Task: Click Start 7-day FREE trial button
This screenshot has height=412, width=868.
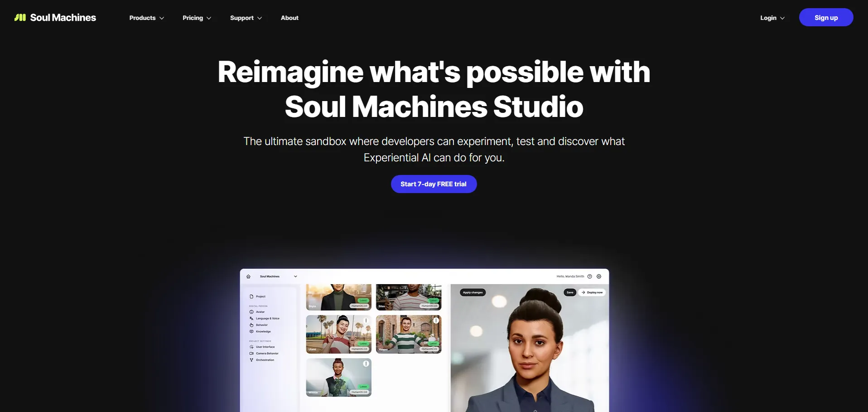Action: click(434, 184)
